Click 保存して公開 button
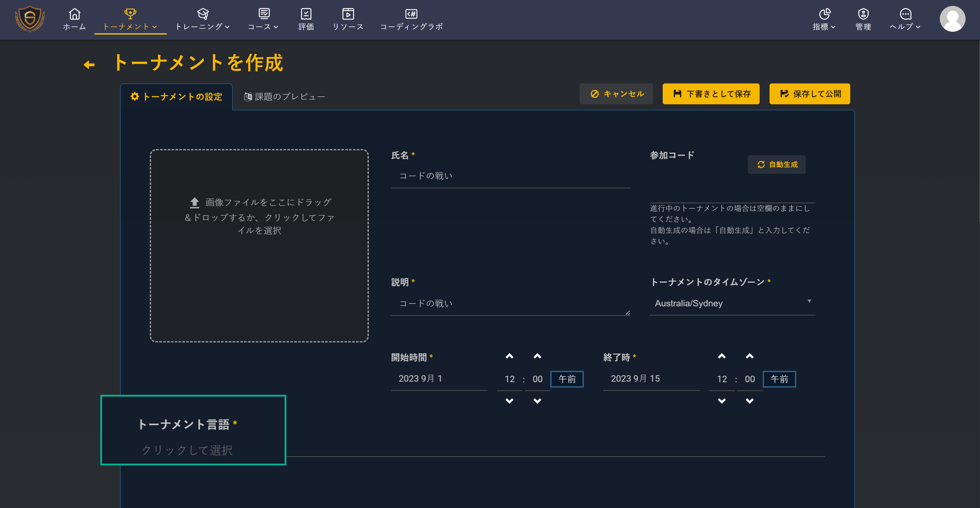The height and width of the screenshot is (508, 980). coord(810,94)
